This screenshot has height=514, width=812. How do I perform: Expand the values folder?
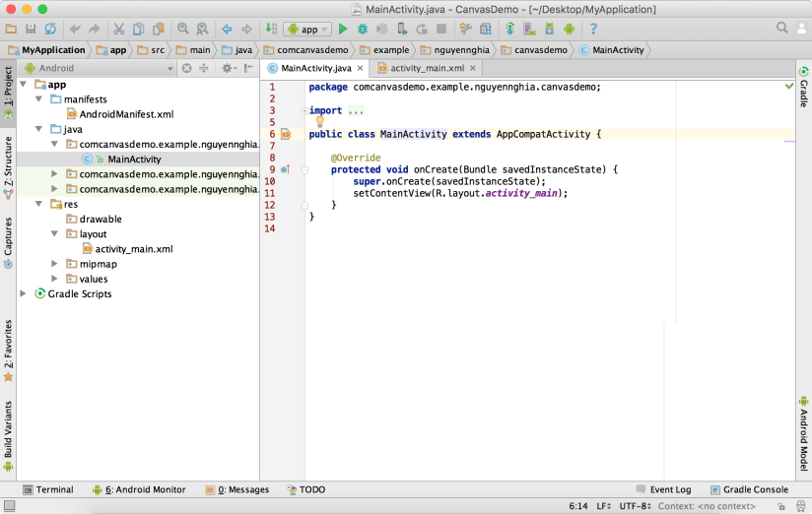click(x=54, y=279)
